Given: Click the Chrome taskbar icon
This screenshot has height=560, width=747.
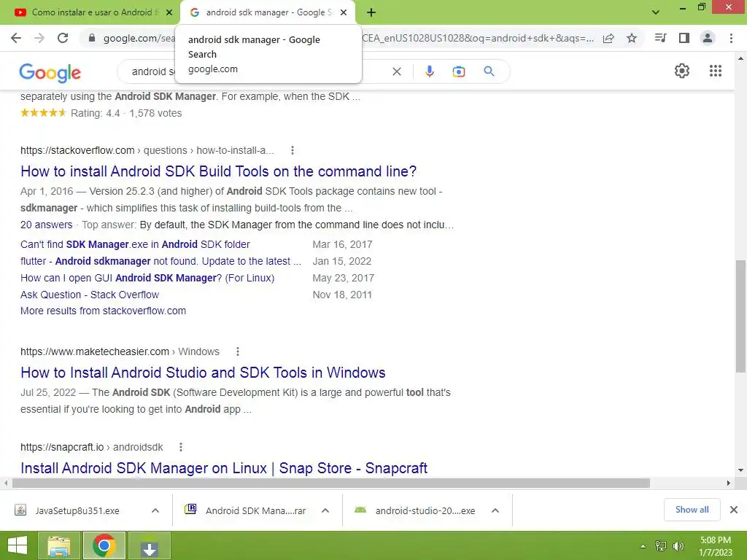Looking at the screenshot, I should pyautogui.click(x=104, y=545).
